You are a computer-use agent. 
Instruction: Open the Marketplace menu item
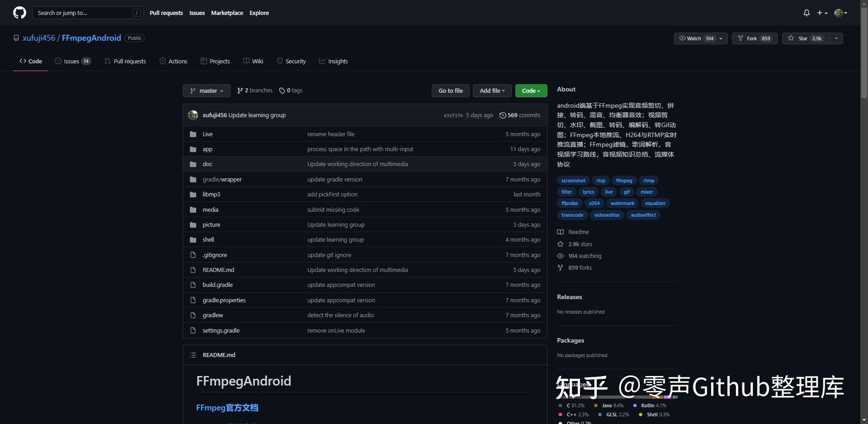coord(227,13)
